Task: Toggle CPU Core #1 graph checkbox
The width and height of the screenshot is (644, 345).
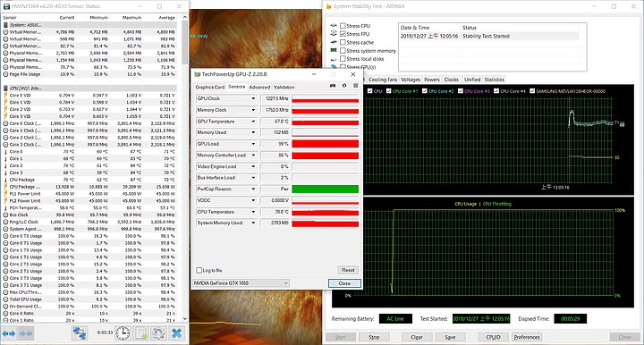Action: tap(388, 91)
